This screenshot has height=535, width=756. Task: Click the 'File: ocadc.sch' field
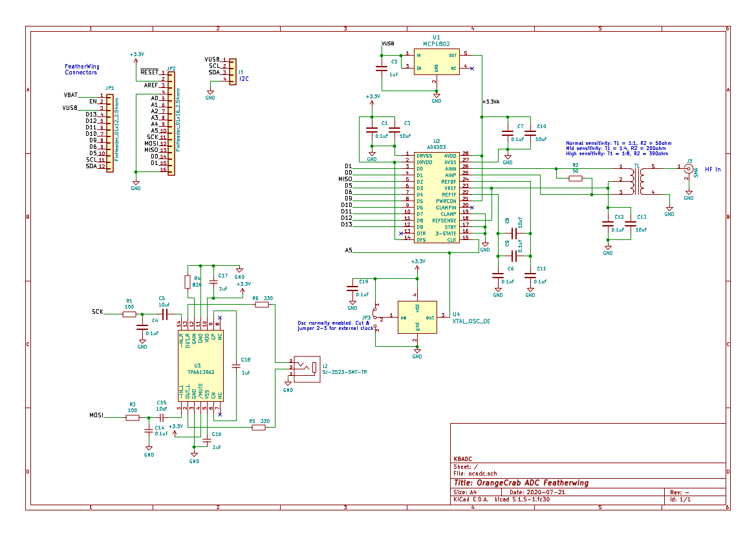(475, 474)
